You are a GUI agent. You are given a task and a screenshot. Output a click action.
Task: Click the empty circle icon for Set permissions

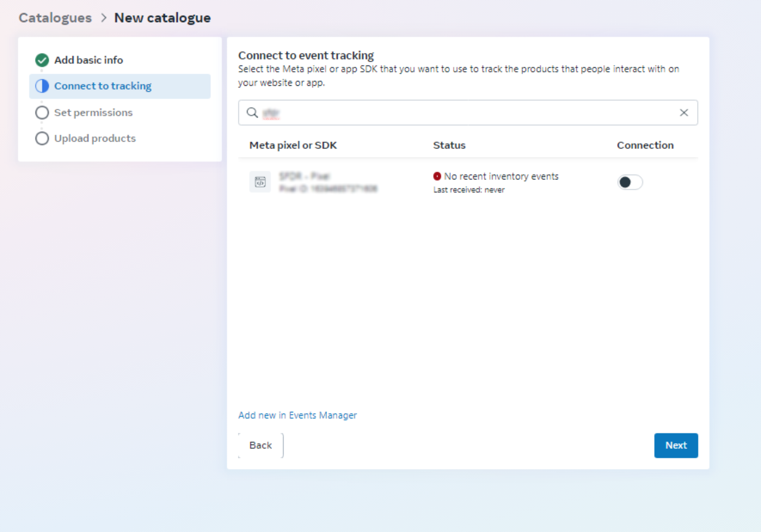42,113
